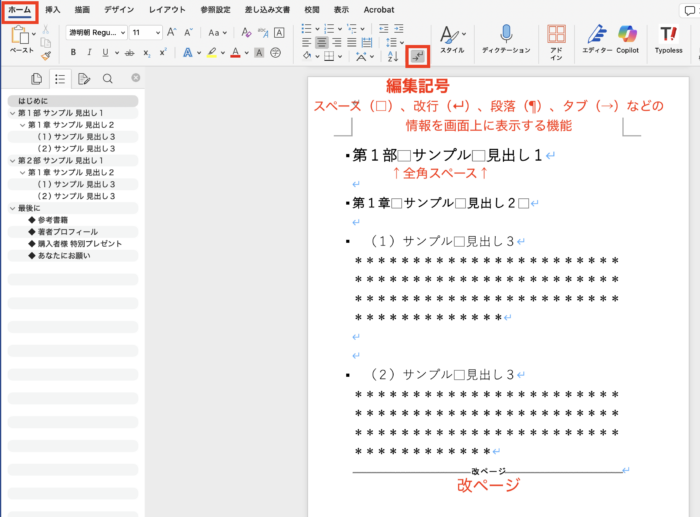Decrease font size with small A icon
700x517 pixels.
coord(188,32)
